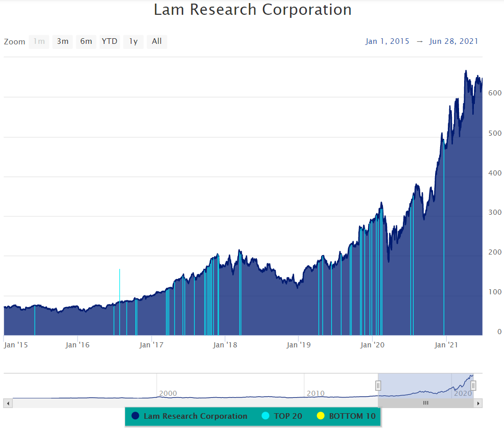Click the Jan '18 axis label
Viewport: 504px width, 429px height.
coord(225,345)
